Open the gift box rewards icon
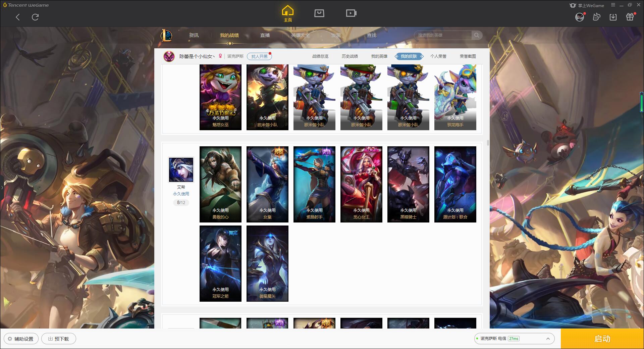644x349 pixels. point(630,17)
